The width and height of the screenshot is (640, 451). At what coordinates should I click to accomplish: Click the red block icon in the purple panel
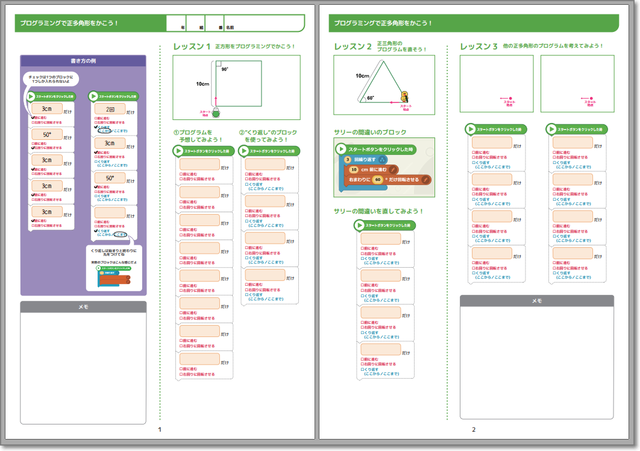tap(117, 282)
